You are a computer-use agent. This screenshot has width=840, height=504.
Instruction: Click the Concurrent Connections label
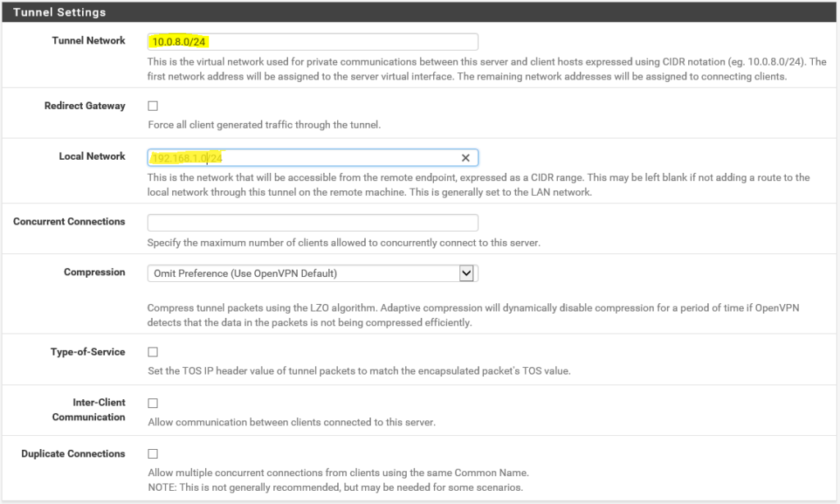click(x=69, y=222)
